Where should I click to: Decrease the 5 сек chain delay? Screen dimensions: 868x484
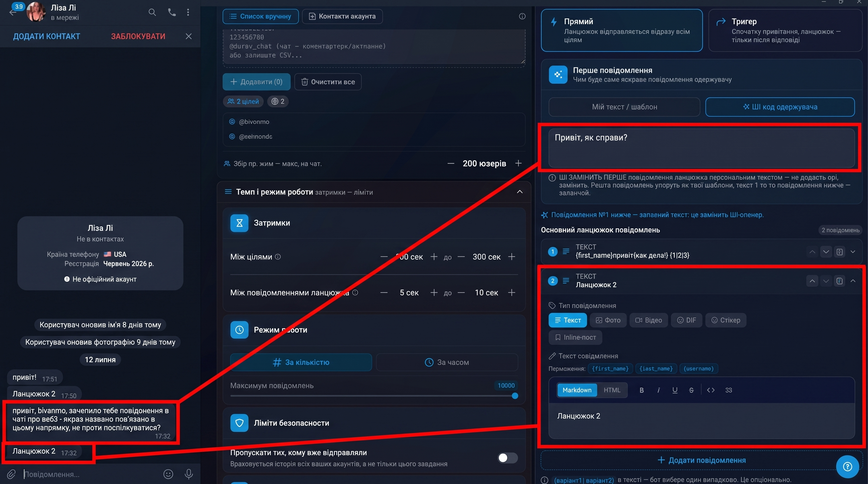point(384,292)
